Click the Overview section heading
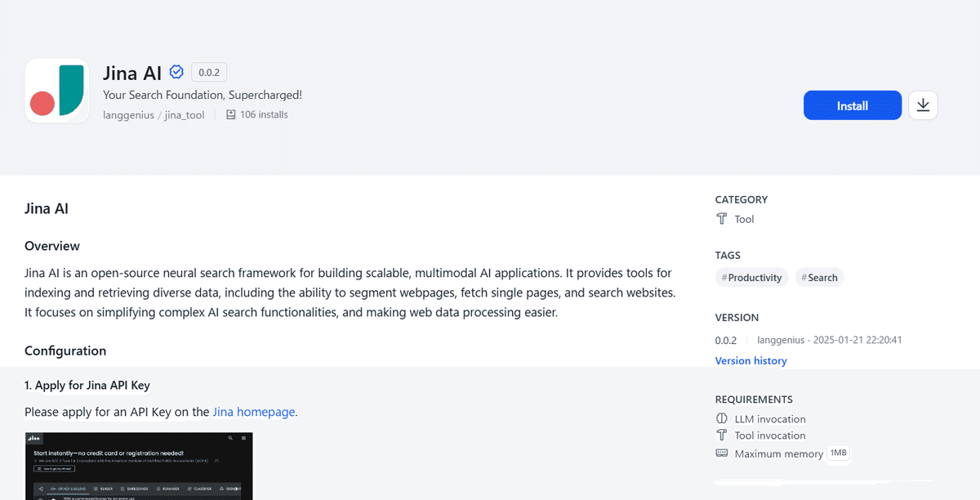 click(52, 246)
